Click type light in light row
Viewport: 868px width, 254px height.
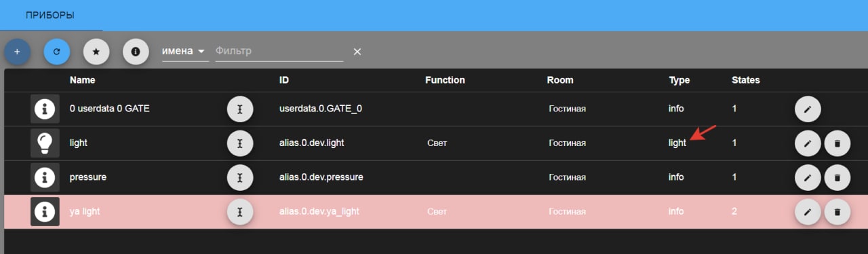(677, 143)
